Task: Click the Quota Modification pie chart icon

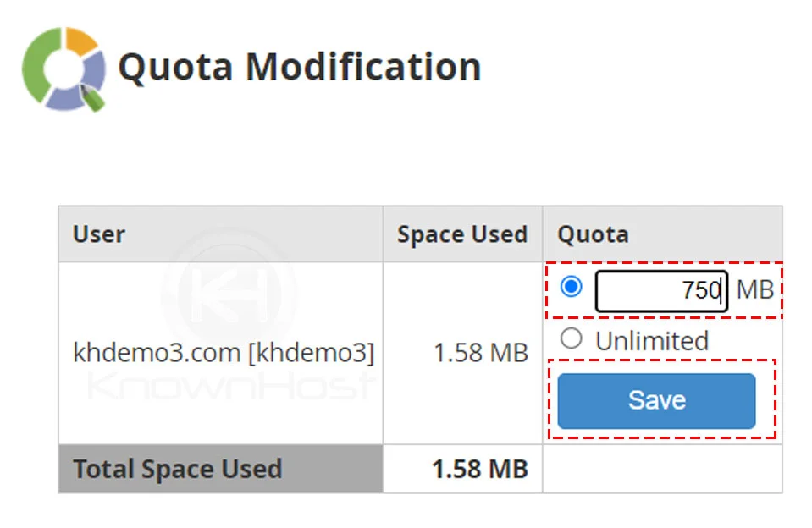Action: pyautogui.click(x=64, y=69)
